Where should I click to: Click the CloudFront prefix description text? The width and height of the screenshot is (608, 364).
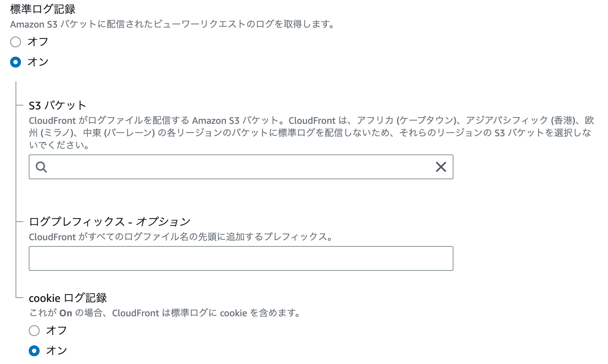pos(180,237)
